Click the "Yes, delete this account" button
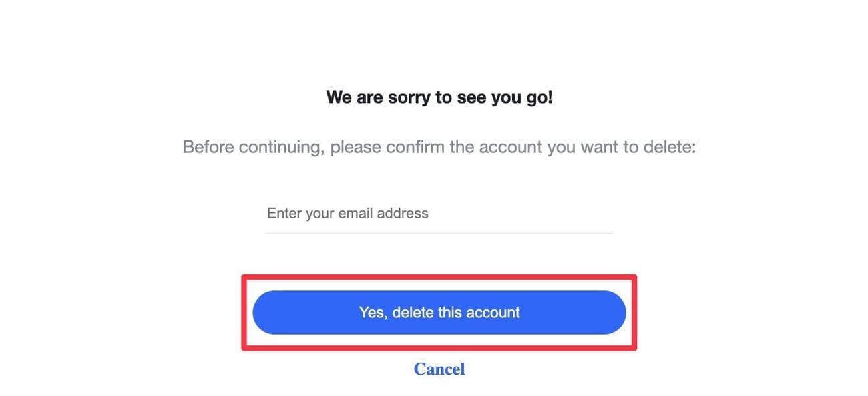This screenshot has width=868, height=396. click(439, 312)
